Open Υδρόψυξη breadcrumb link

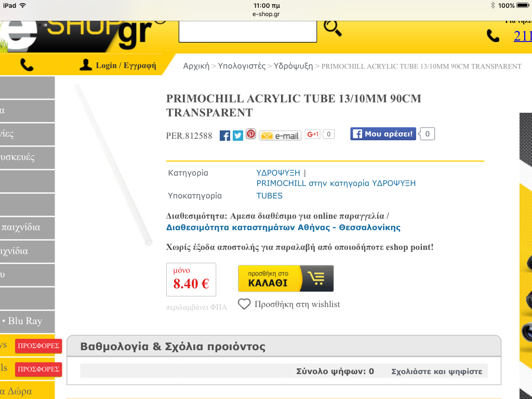pos(293,66)
